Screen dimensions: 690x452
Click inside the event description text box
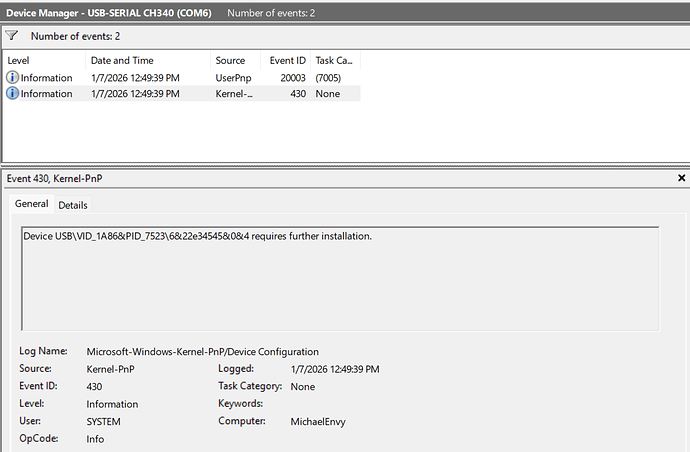[x=340, y=280]
